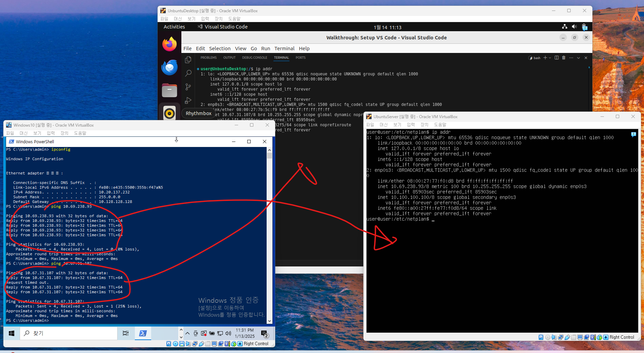Click the Activities button in Ubuntu

[x=174, y=27]
